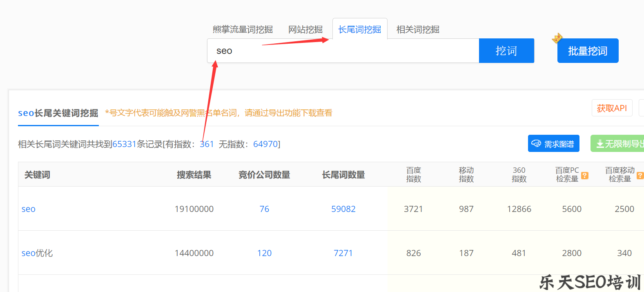Click the 批量挖词 batch button
The height and width of the screenshot is (292, 644).
click(588, 51)
